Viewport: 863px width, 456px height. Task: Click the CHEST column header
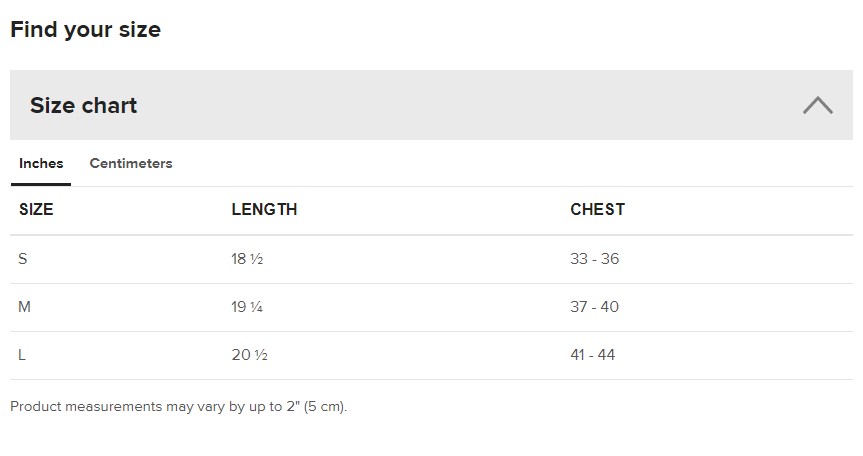(597, 209)
